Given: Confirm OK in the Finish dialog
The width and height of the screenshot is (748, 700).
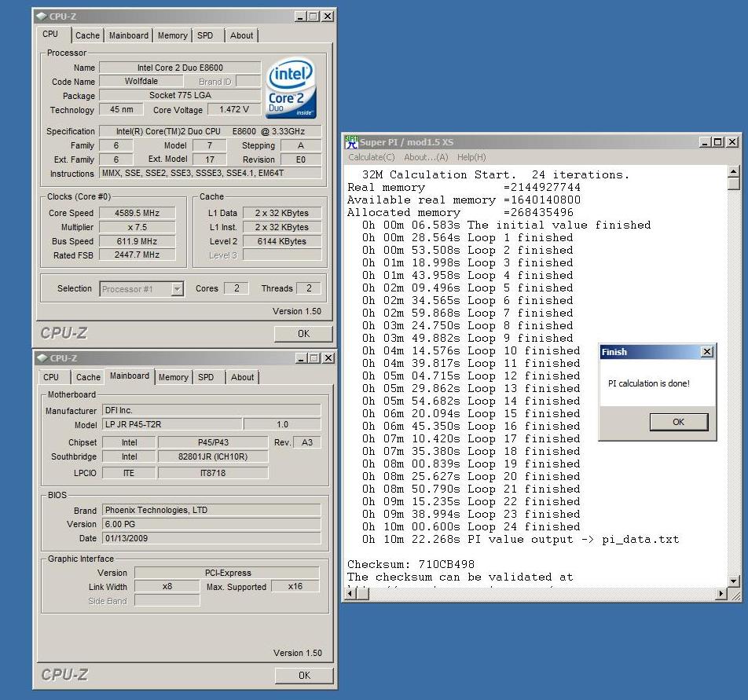Looking at the screenshot, I should click(678, 422).
